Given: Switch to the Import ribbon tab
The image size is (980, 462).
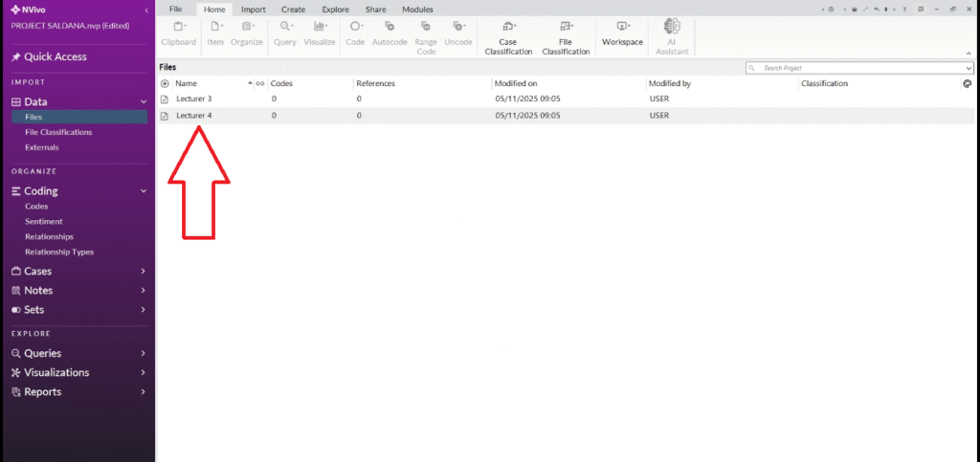Looking at the screenshot, I should click(254, 9).
